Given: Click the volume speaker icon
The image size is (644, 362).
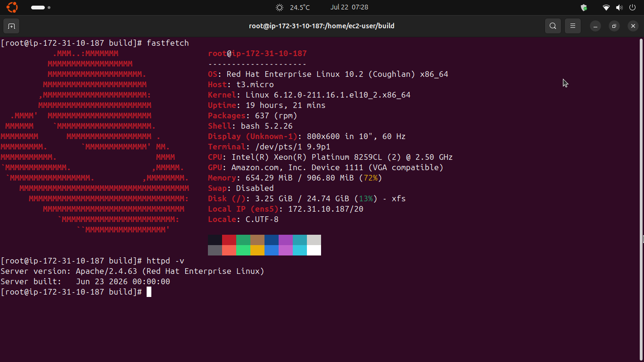Looking at the screenshot, I should 619,8.
